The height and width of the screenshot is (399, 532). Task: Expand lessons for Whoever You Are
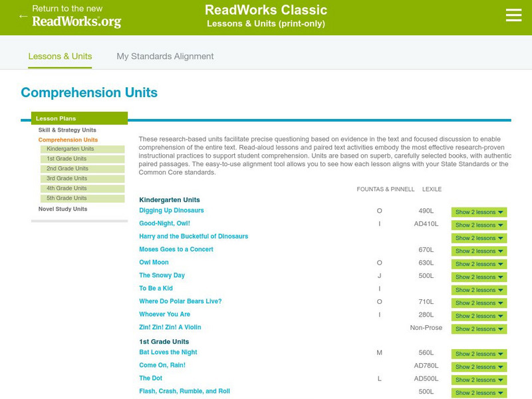coord(479,316)
